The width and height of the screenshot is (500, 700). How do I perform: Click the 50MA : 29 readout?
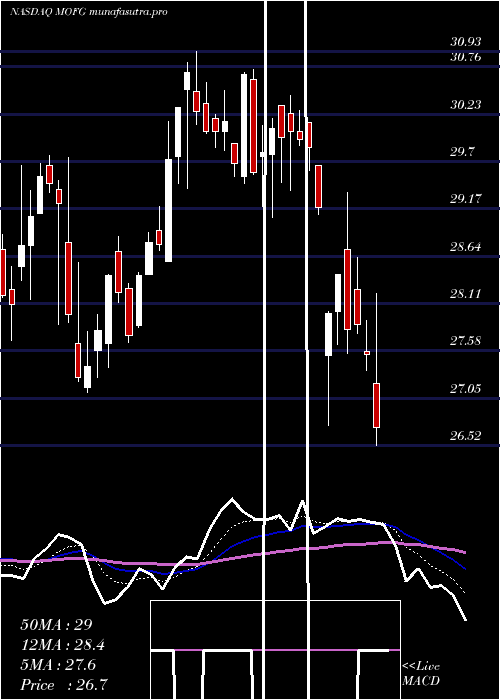coord(56,625)
